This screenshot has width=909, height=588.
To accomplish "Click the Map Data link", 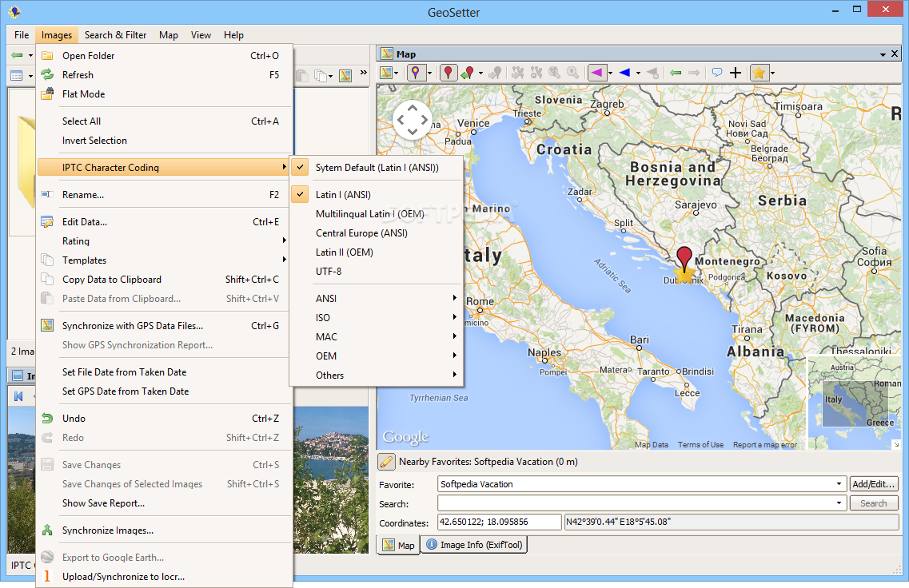I will pos(651,445).
